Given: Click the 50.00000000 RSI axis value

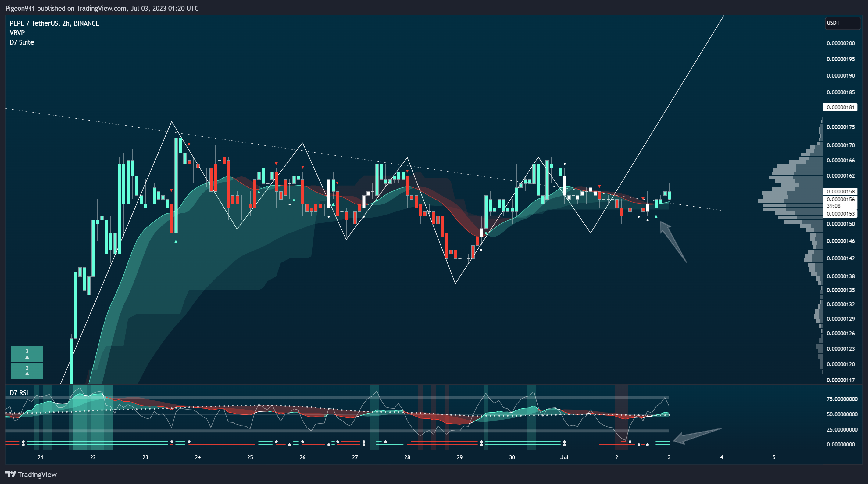Looking at the screenshot, I should coord(842,414).
